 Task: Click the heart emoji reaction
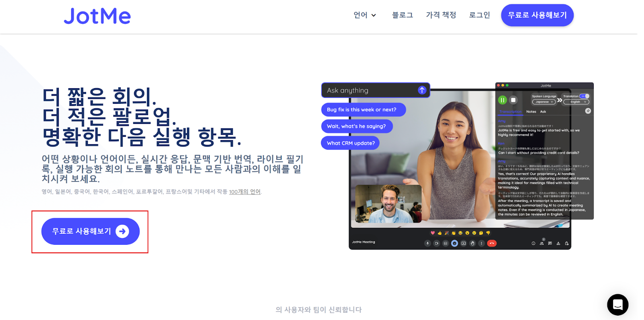[x=433, y=233]
